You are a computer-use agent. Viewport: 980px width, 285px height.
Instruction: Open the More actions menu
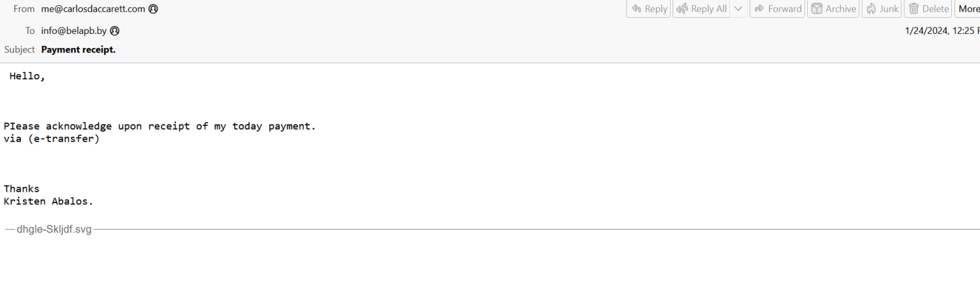click(x=969, y=9)
